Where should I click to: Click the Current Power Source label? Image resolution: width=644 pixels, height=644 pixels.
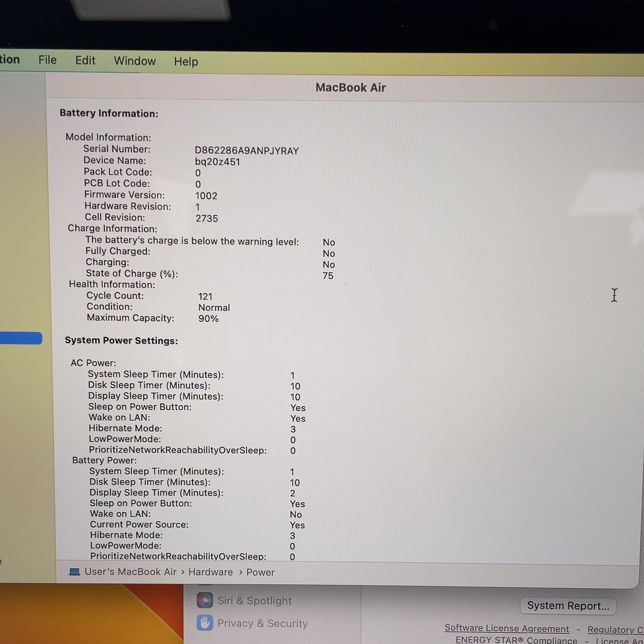click(x=139, y=524)
